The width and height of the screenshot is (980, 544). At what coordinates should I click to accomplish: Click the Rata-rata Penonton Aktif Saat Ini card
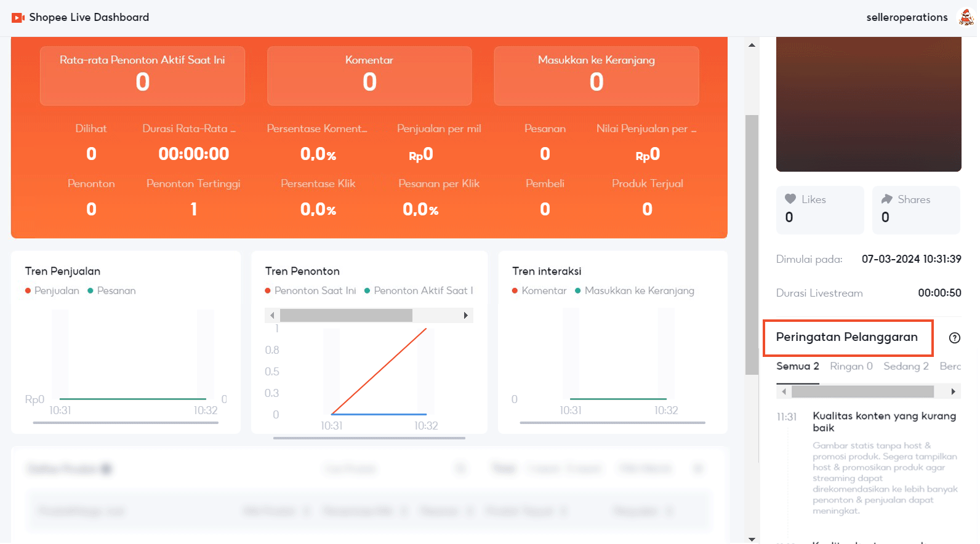point(143,76)
